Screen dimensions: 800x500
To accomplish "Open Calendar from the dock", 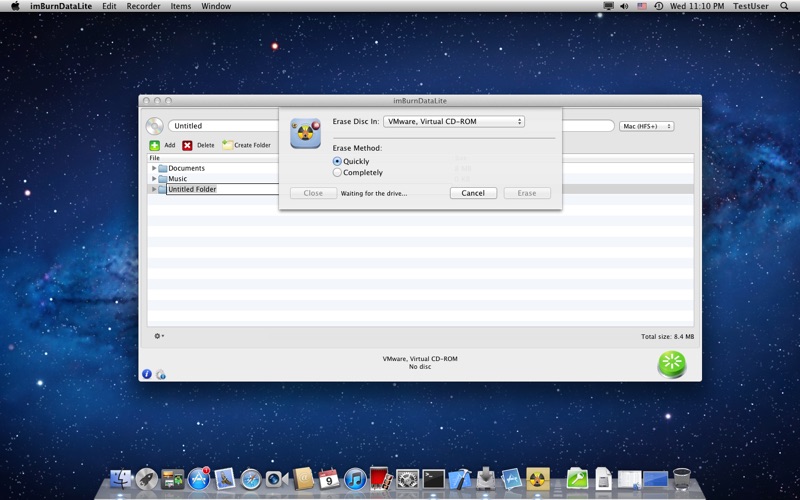I will (x=329, y=480).
